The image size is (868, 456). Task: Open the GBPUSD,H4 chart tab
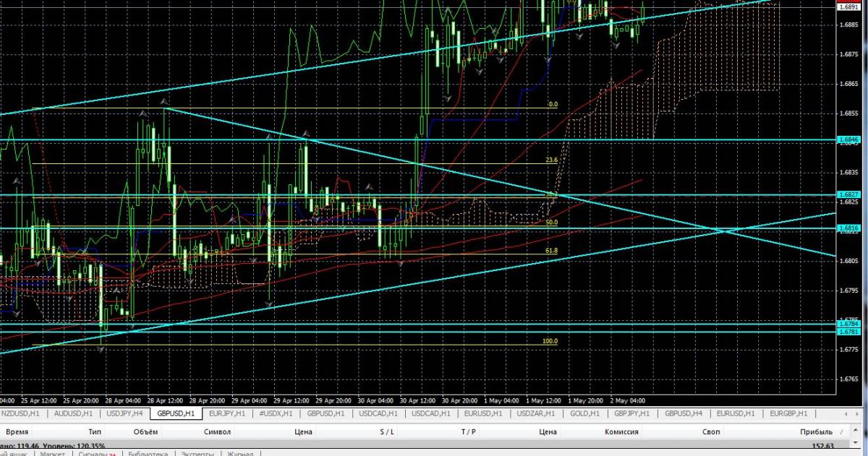pos(684,414)
